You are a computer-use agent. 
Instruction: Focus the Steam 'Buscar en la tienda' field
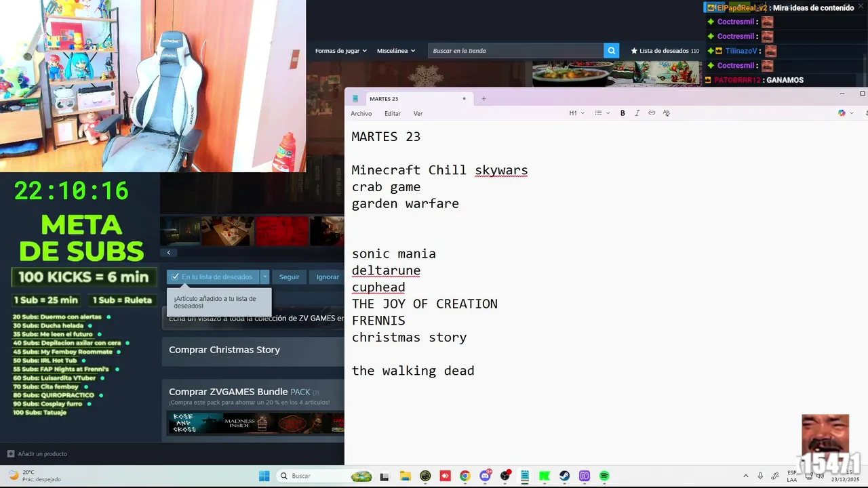(515, 51)
